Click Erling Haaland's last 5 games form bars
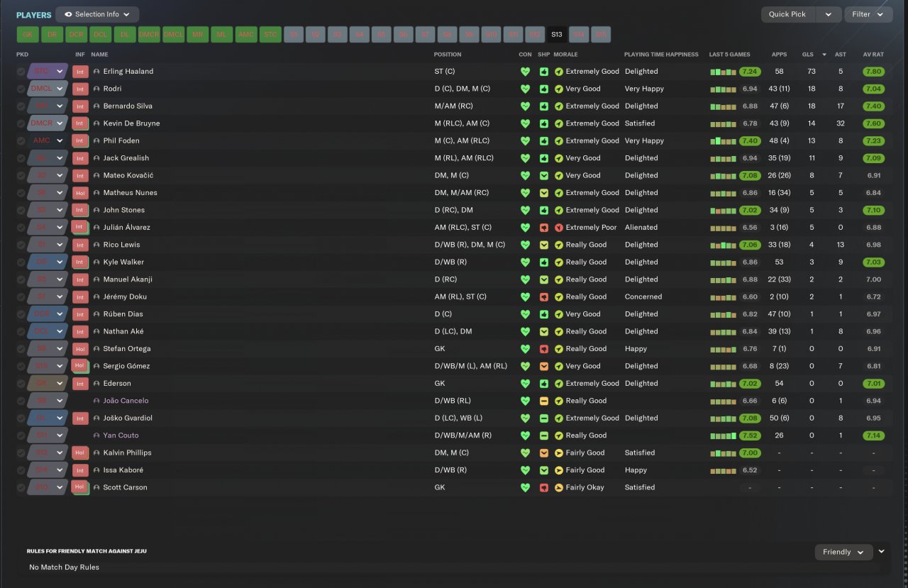The height and width of the screenshot is (588, 908). click(x=724, y=72)
